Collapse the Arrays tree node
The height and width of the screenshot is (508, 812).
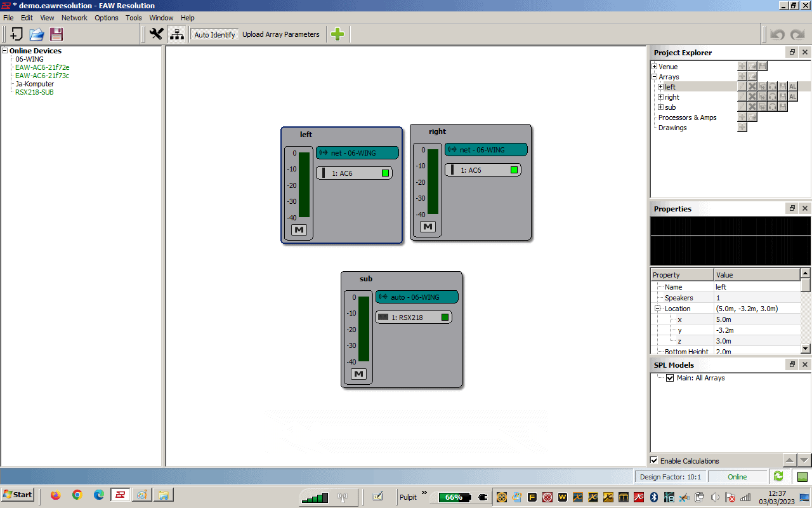click(654, 77)
